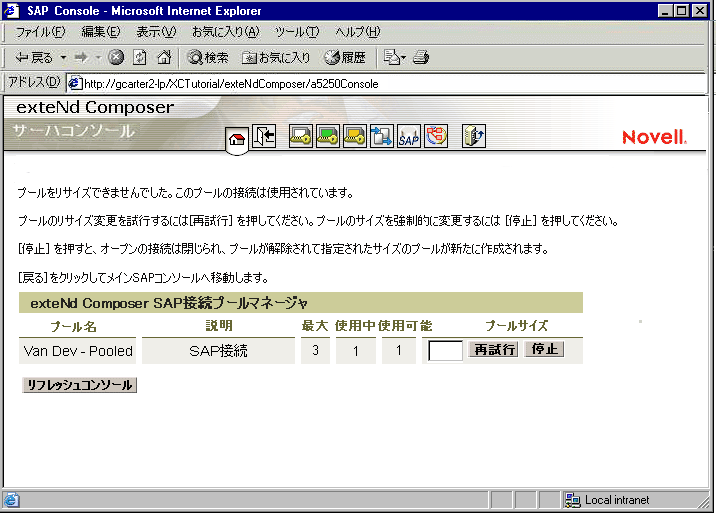Click the 'exteNd Composer' banner title

point(95,107)
